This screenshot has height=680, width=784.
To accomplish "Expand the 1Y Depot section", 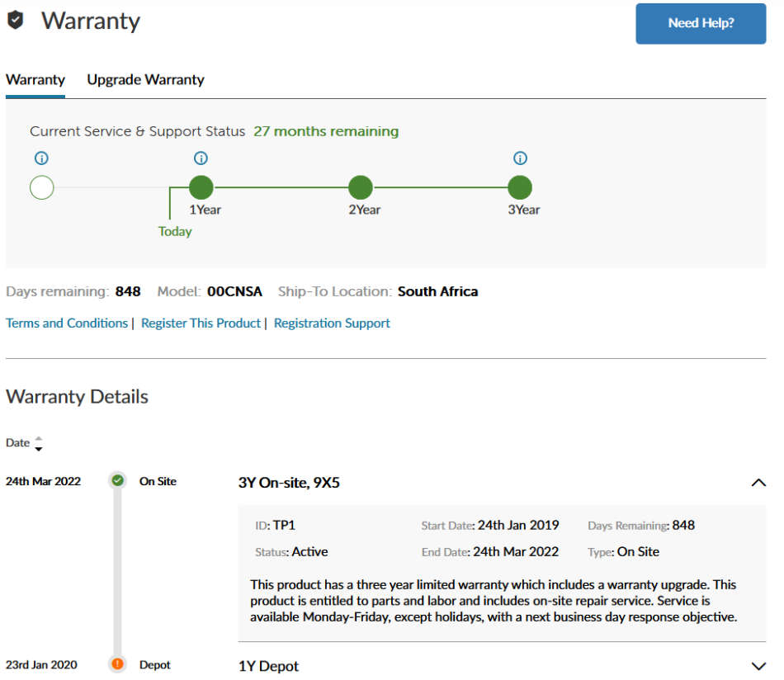I will tap(758, 666).
